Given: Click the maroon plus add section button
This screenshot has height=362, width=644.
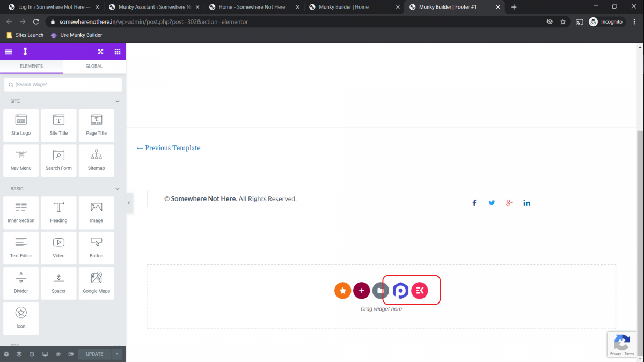Looking at the screenshot, I should pos(362,291).
